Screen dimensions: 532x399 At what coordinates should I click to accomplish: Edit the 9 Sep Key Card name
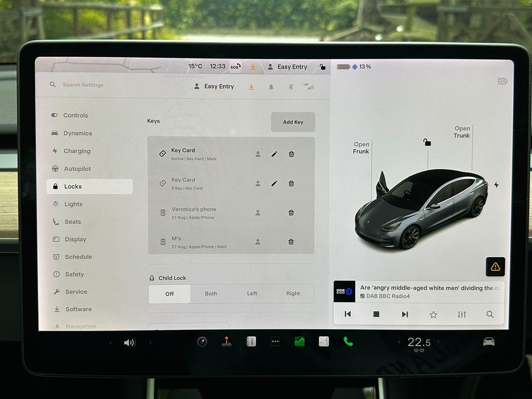click(274, 184)
